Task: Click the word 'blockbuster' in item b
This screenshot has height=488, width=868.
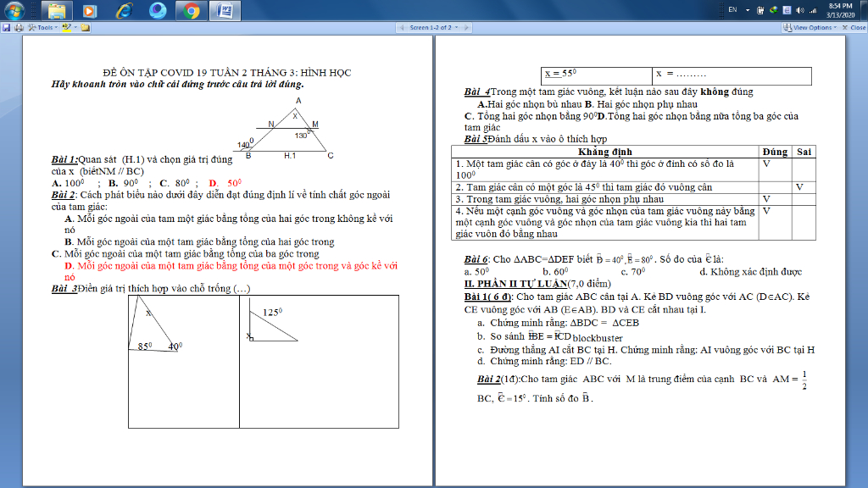Action: [x=598, y=338]
